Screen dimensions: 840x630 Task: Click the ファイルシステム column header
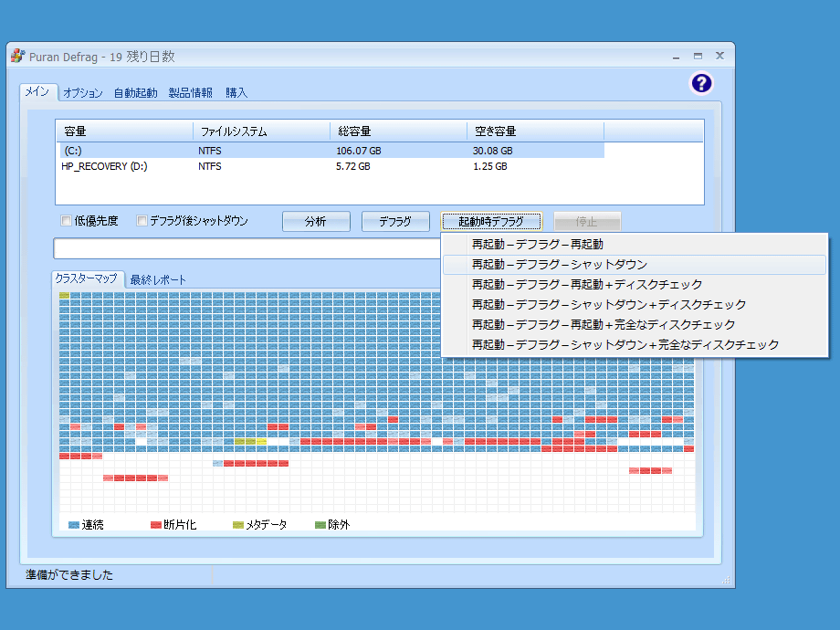pyautogui.click(x=261, y=131)
